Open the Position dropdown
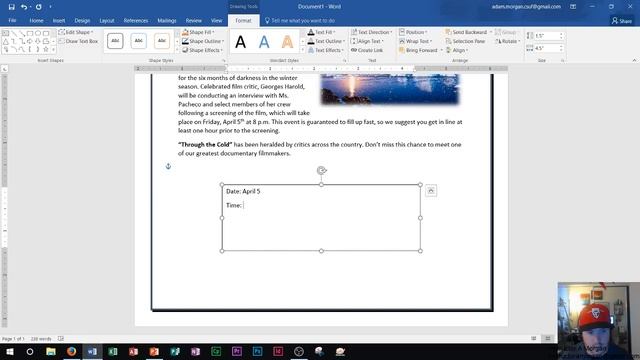Screen dimensions: 640x360 coord(413,32)
